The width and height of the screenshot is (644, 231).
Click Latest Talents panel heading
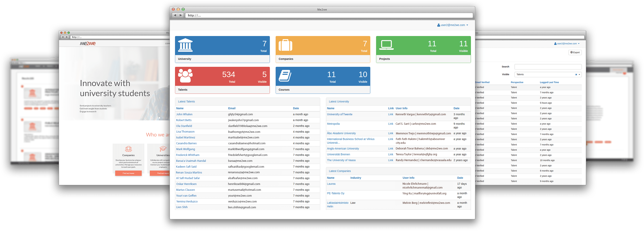point(186,102)
